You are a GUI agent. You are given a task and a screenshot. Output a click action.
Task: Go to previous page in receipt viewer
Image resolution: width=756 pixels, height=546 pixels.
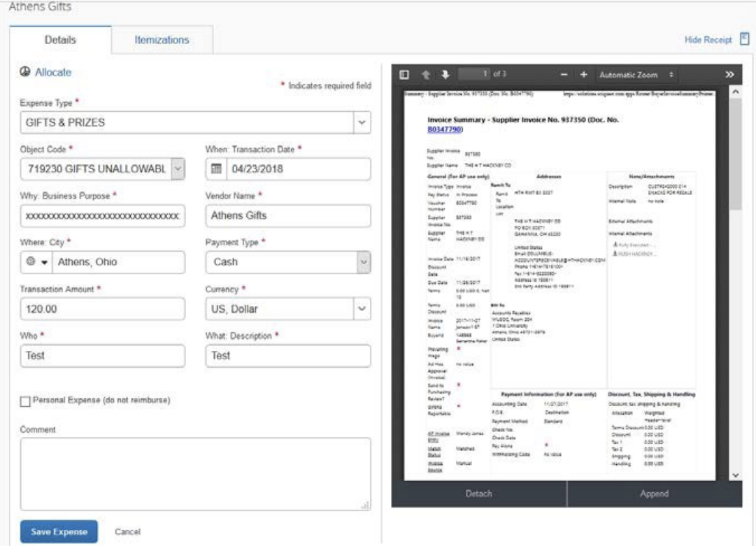[x=425, y=74]
